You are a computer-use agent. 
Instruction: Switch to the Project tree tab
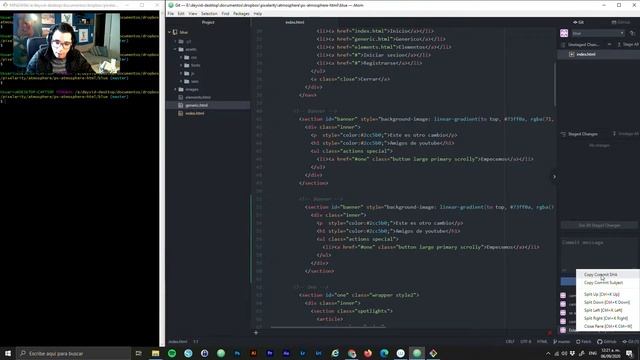click(208, 22)
